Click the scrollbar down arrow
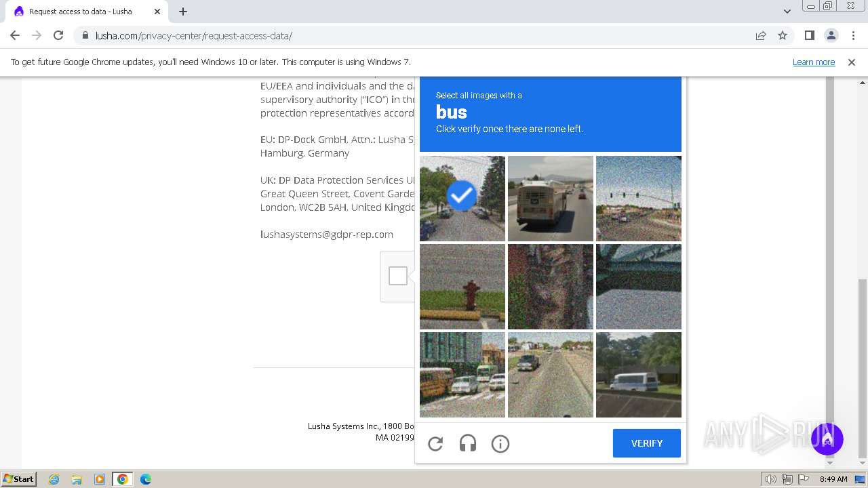868x488 pixels. click(861, 463)
